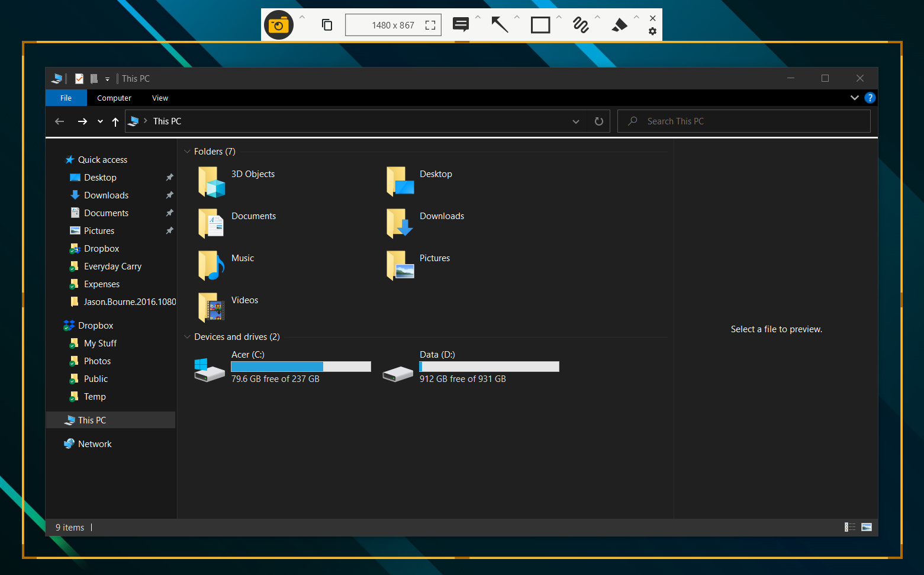
Task: Select the callout comment tool
Action: [461, 24]
